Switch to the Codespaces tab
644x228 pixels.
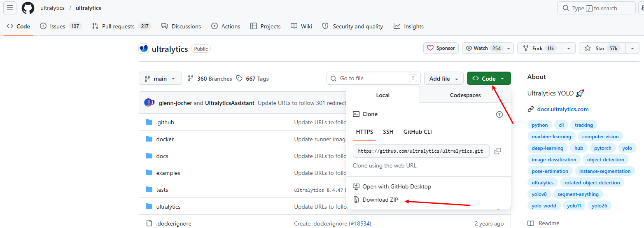tap(465, 95)
